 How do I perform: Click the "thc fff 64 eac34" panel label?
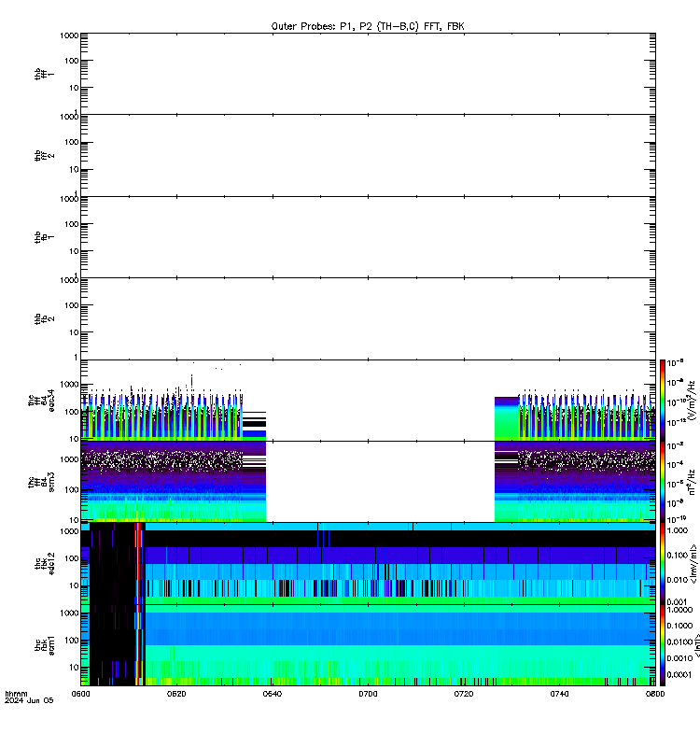tap(41, 401)
